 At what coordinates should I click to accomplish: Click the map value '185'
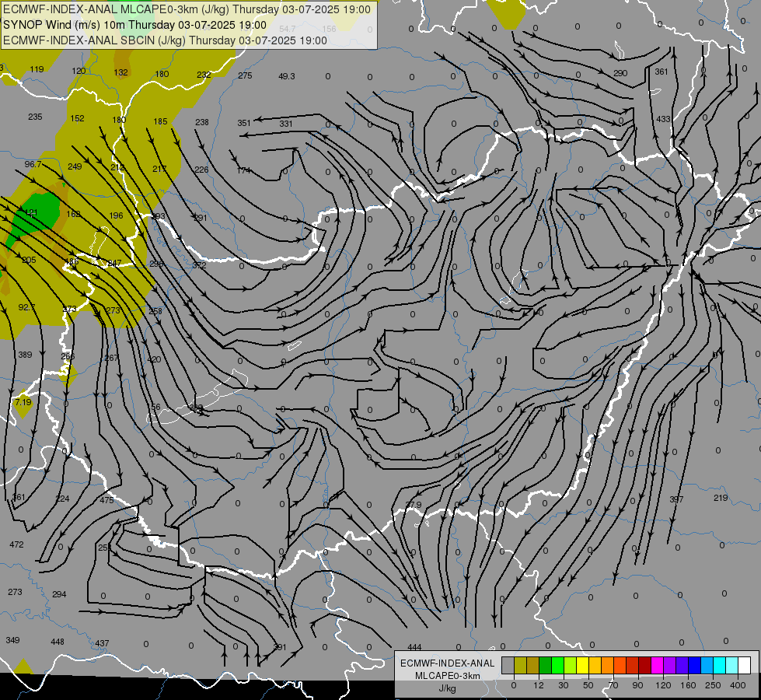pos(160,121)
